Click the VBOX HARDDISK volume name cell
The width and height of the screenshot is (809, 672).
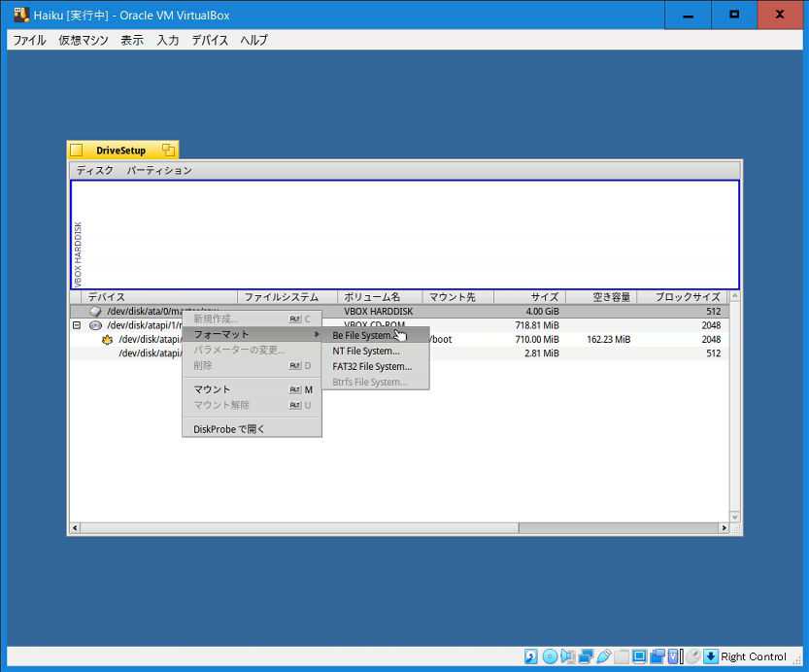tap(378, 312)
